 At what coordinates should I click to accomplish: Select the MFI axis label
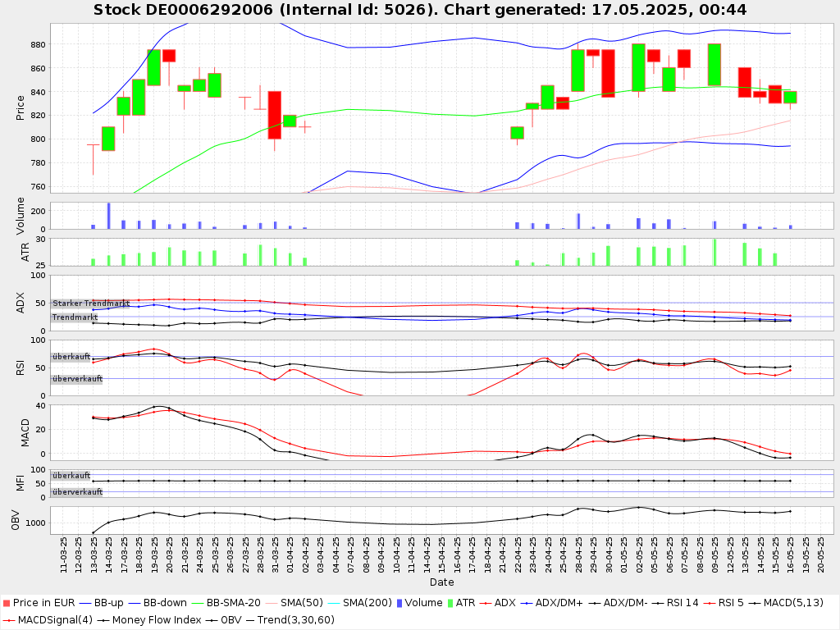(21, 483)
